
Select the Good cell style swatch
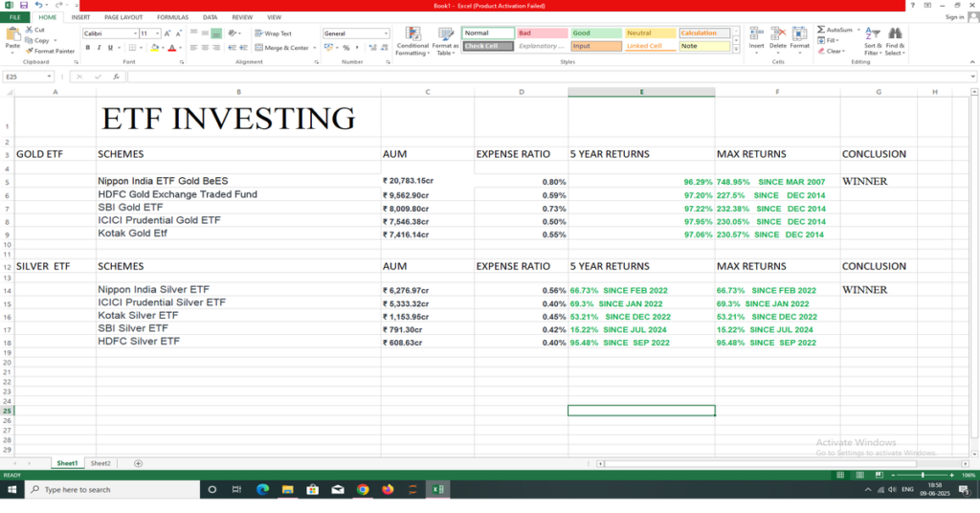click(x=596, y=33)
